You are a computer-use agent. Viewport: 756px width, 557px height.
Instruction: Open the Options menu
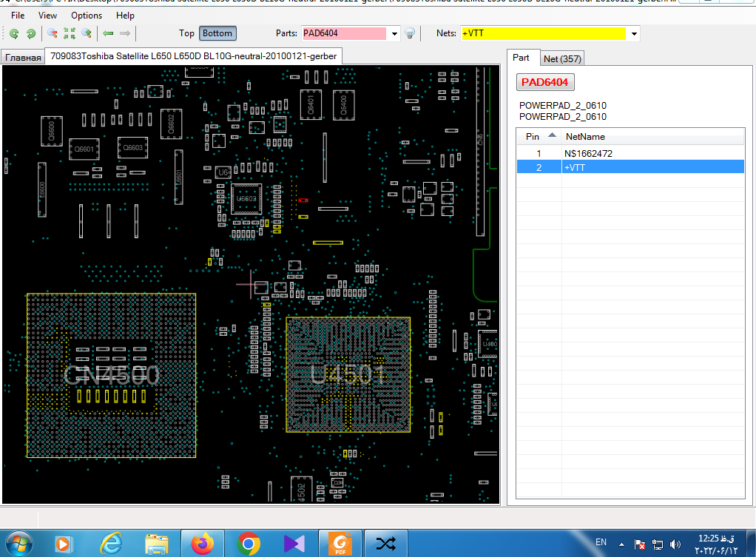coord(87,16)
